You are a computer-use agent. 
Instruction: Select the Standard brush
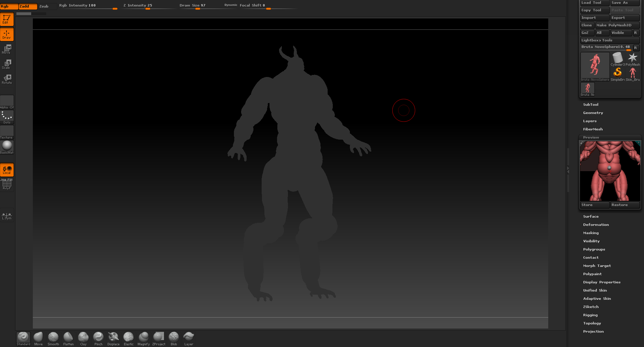[23, 338]
